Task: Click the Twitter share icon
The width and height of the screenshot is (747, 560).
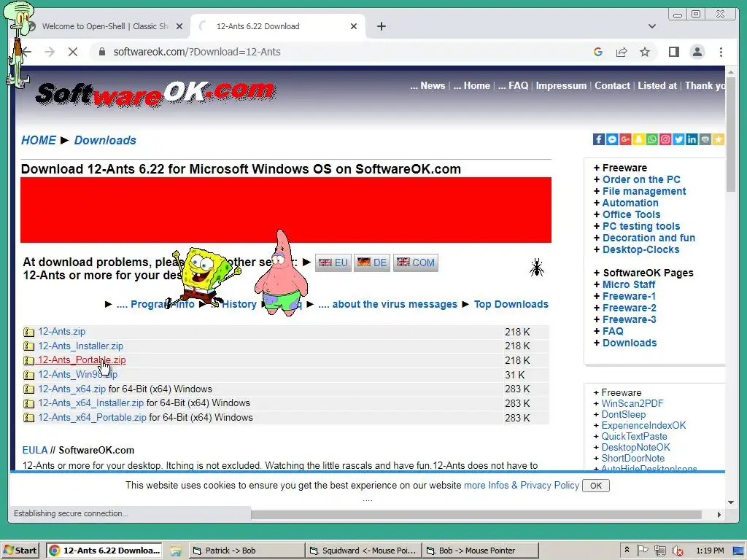Action: click(678, 139)
